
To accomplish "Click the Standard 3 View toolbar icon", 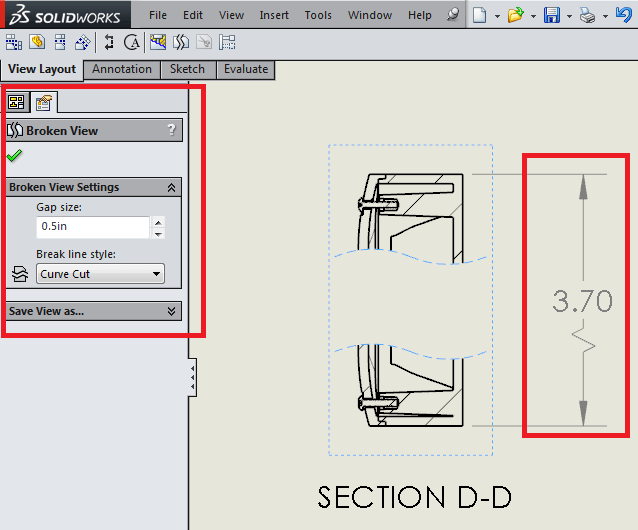I will (13, 42).
